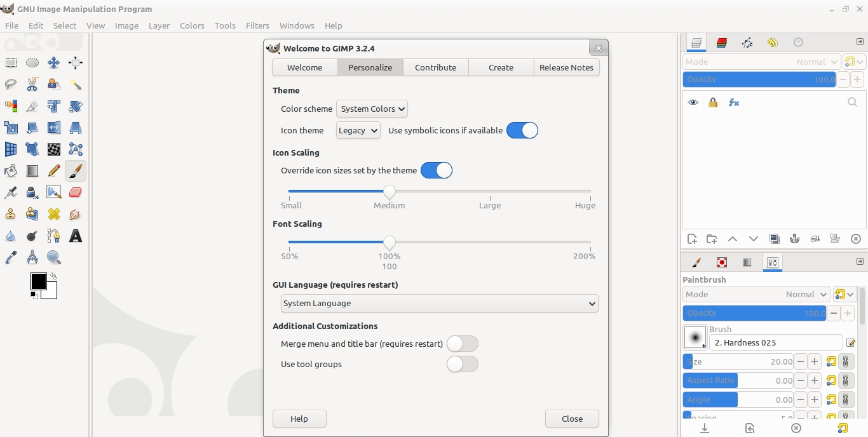Swap foreground and background colors arrow
Viewport: 868px width, 437px height.
[53, 276]
